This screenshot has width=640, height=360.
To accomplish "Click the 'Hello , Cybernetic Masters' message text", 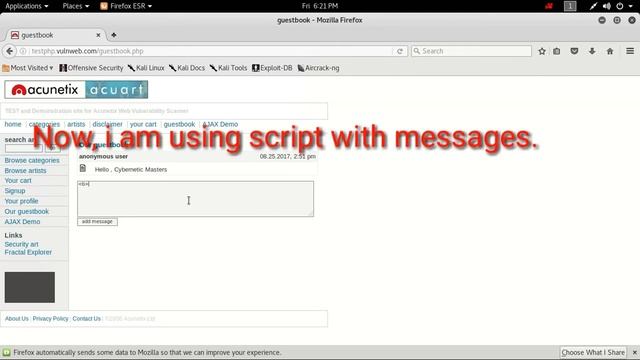I will point(131,169).
